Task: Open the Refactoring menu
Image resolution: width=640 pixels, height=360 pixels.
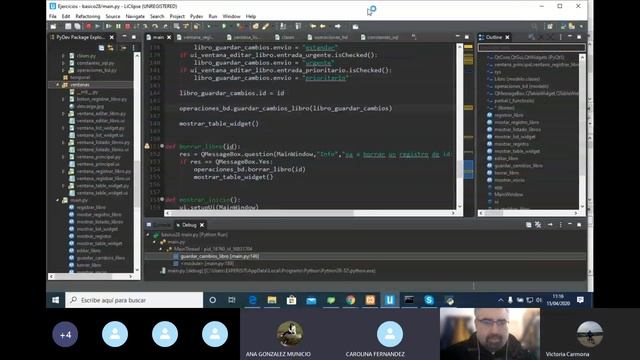Action: 88,16
